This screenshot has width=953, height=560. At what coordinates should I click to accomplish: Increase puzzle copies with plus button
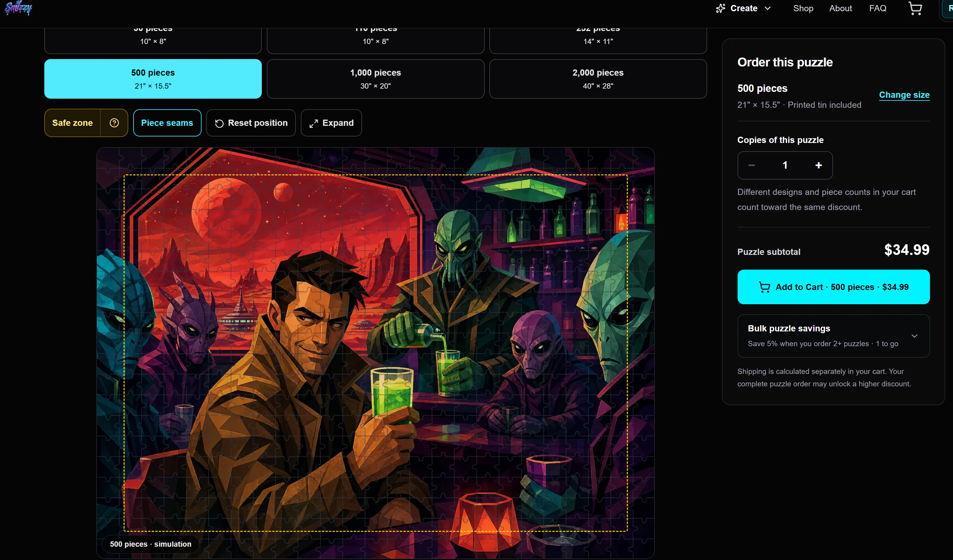point(818,165)
